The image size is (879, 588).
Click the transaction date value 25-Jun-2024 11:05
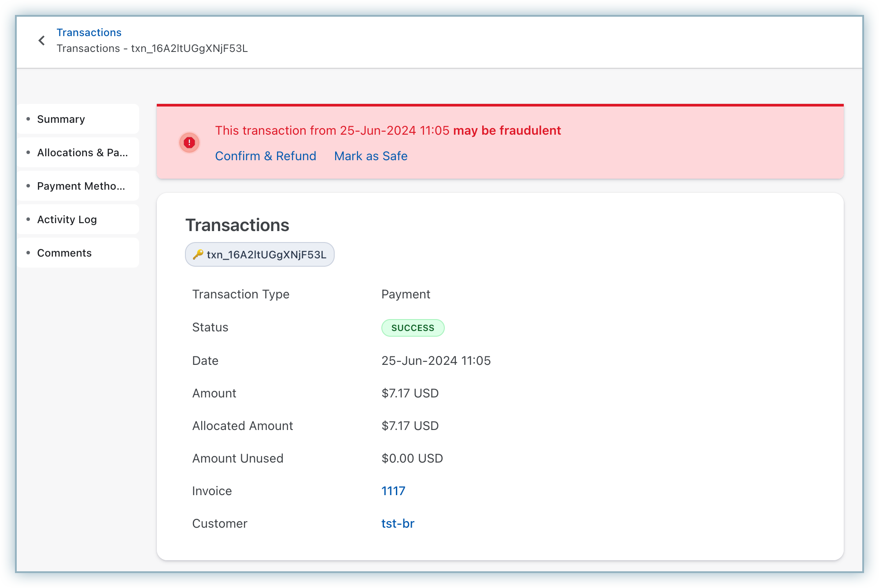coord(436,360)
